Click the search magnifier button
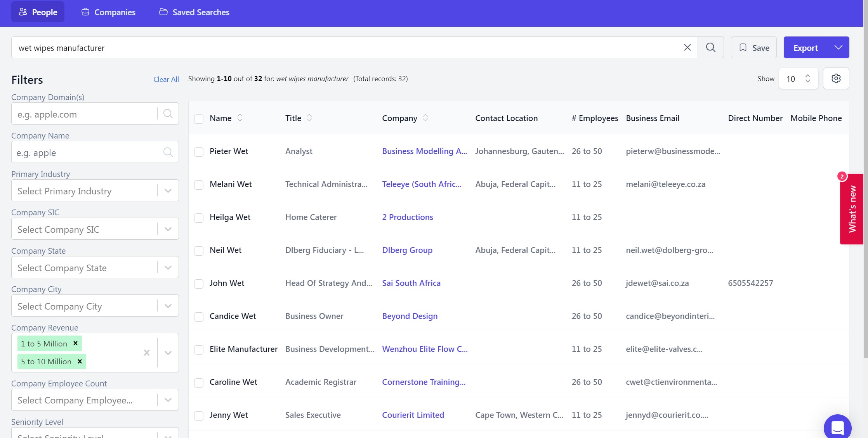Viewport: 868px width, 438px height. click(x=710, y=47)
